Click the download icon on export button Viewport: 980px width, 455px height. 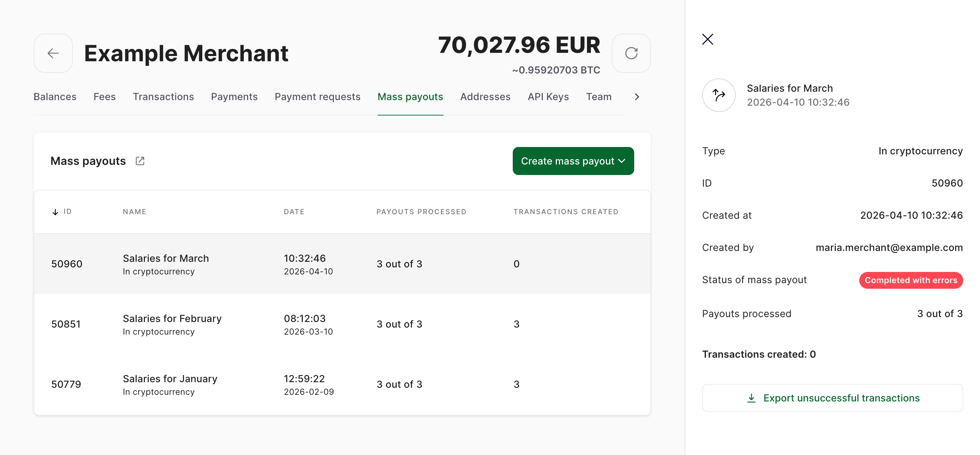click(x=751, y=398)
